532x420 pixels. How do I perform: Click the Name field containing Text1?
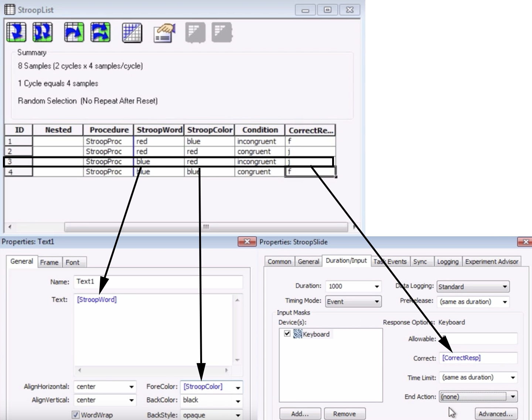coord(158,282)
